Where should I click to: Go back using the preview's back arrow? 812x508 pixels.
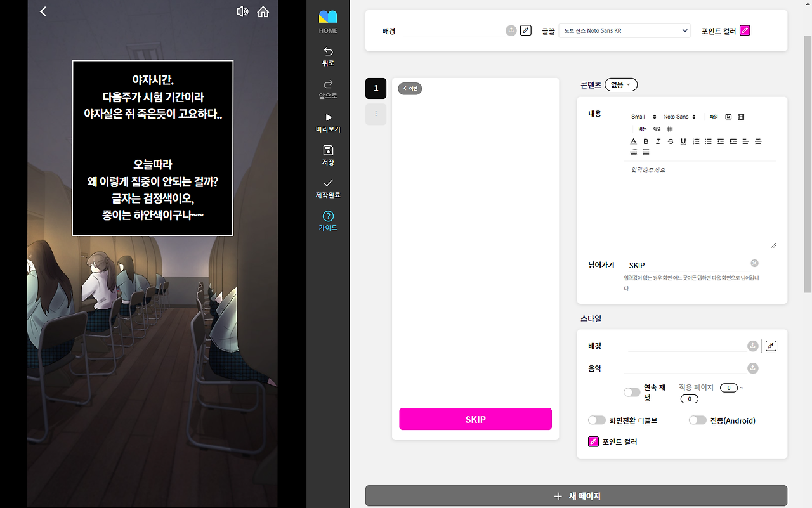click(43, 11)
